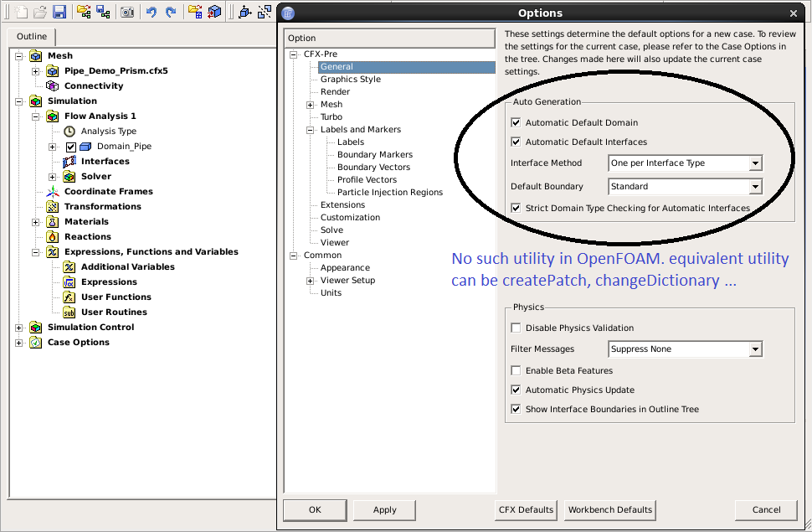The height and width of the screenshot is (532, 812).
Task: Uncheck Automatic Default Domain
Action: coord(516,122)
